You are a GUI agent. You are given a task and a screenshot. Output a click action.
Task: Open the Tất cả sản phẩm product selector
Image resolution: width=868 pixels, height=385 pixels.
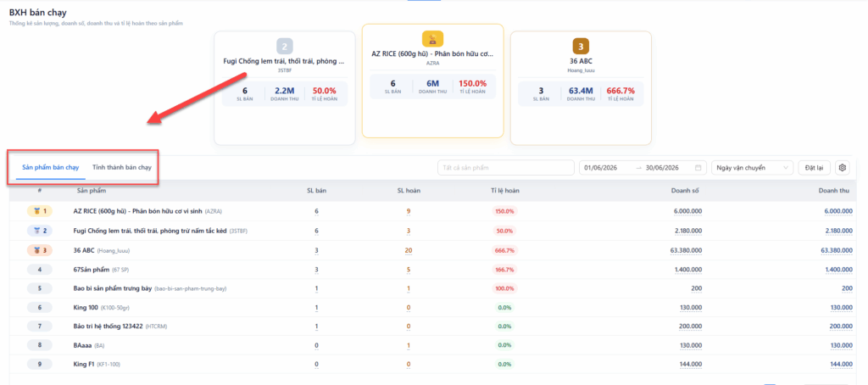506,167
